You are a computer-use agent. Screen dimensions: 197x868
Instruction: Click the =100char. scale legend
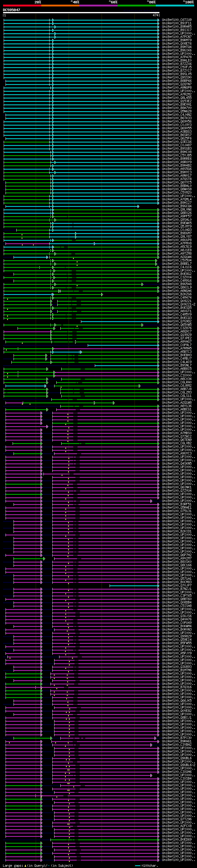click(147, 866)
